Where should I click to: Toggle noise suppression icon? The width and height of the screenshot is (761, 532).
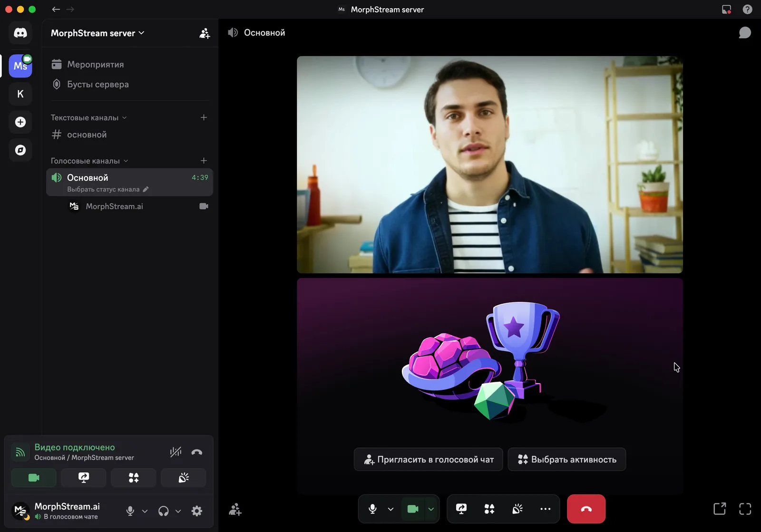(176, 452)
